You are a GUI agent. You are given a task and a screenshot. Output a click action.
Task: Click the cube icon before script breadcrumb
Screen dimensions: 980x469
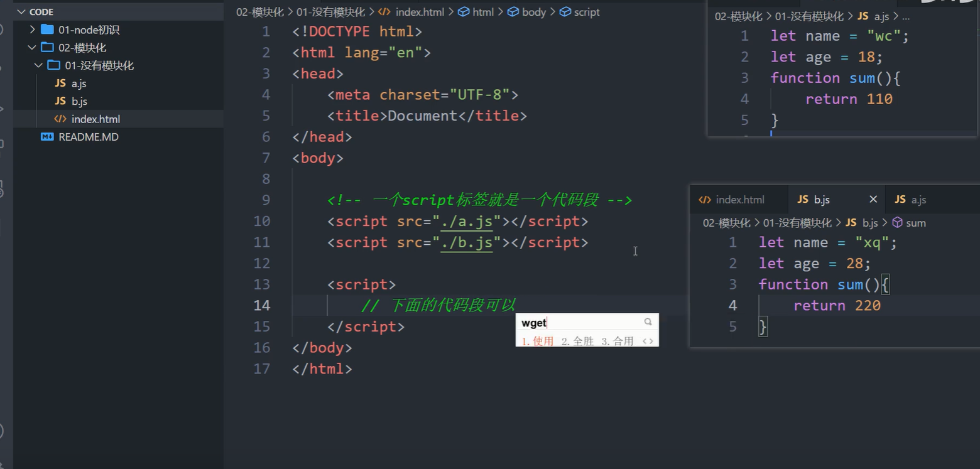coord(565,12)
